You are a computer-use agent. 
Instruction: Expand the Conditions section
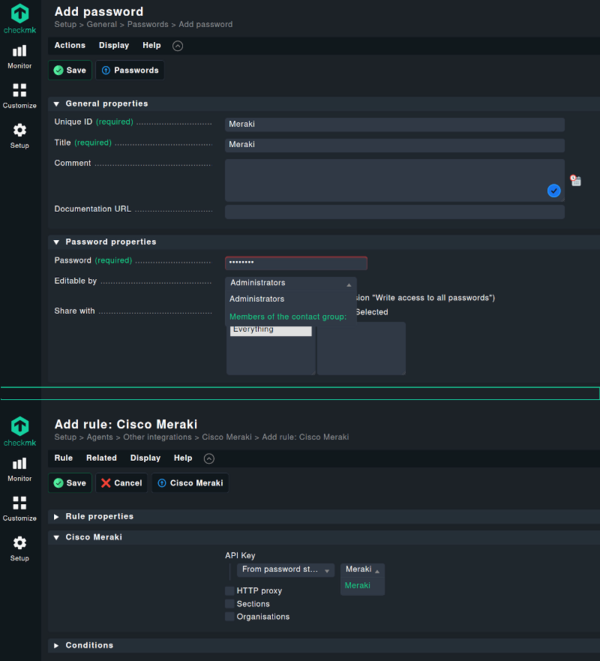[x=88, y=645]
